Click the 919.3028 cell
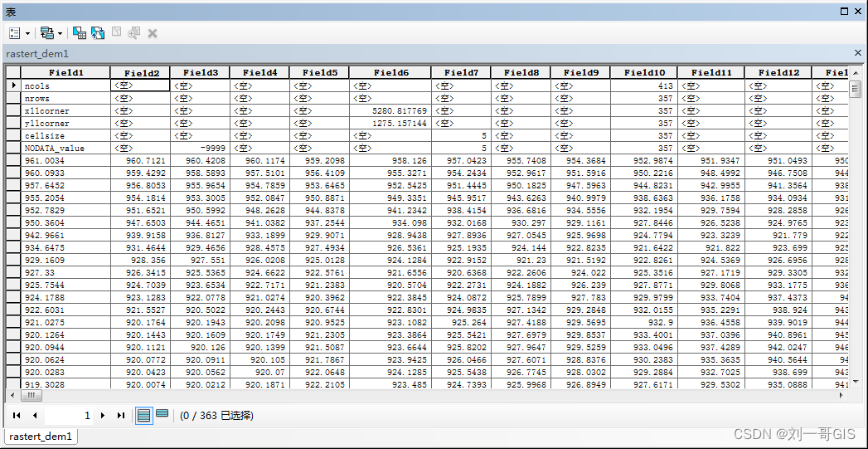Screen dimensions: 868x449 click(x=65, y=385)
